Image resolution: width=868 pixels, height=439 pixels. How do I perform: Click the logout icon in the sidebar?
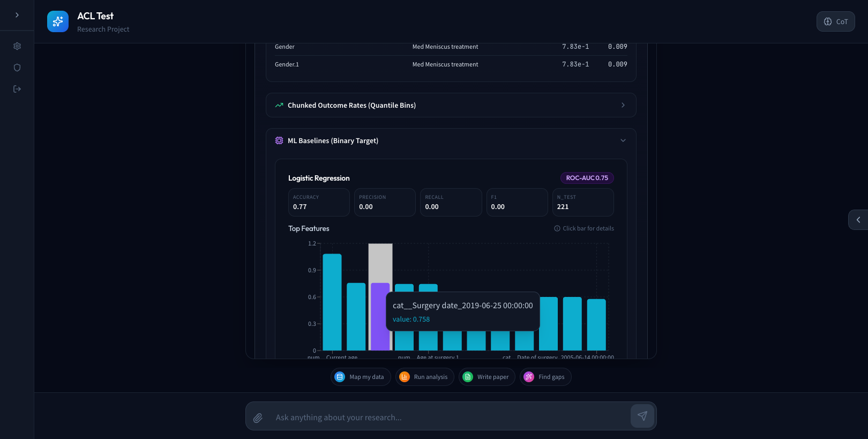pyautogui.click(x=17, y=89)
